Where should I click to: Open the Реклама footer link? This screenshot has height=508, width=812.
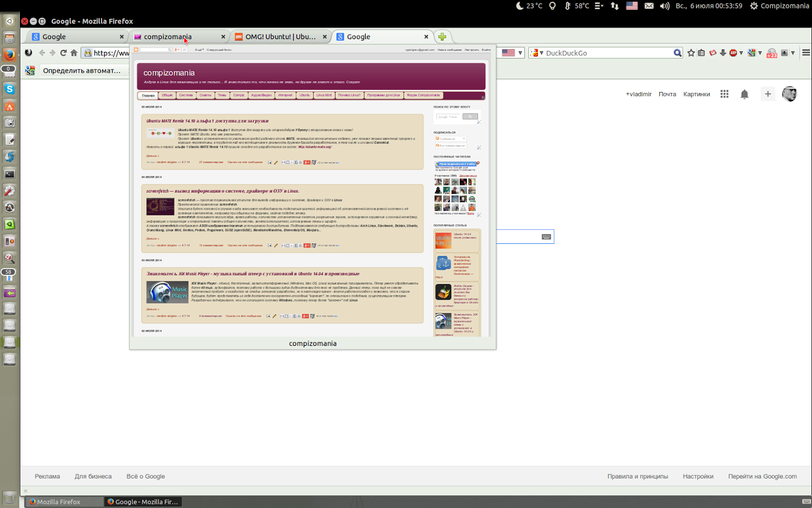tap(47, 477)
